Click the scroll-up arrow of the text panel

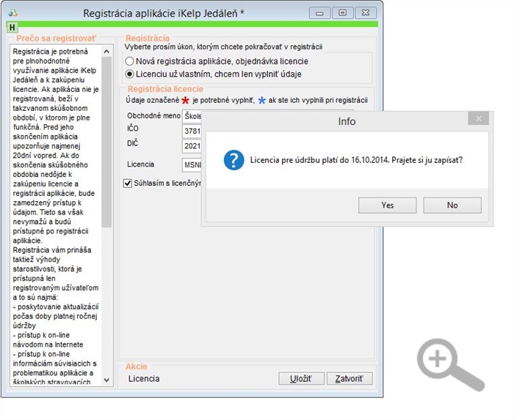(x=106, y=51)
